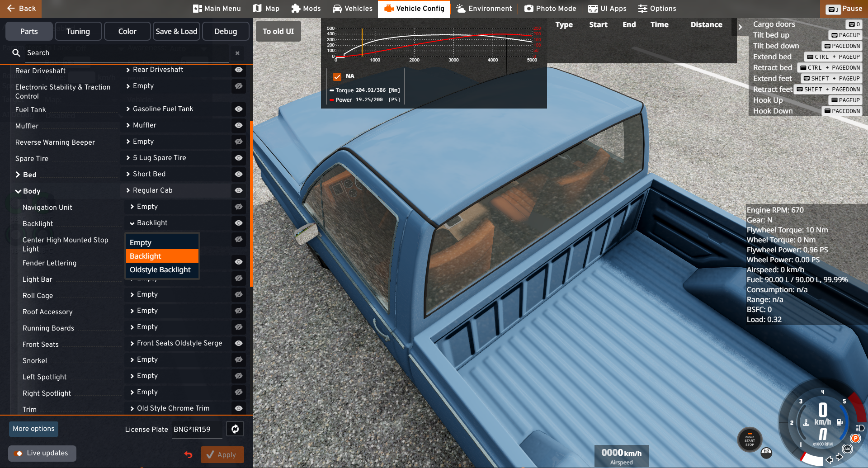Select Oldstyle Backlight from the dropdown list
868x468 pixels.
(x=162, y=270)
